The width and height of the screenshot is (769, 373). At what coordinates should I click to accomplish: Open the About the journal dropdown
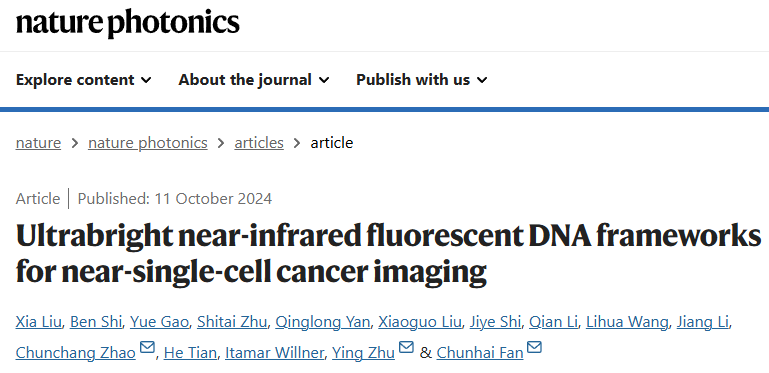254,79
